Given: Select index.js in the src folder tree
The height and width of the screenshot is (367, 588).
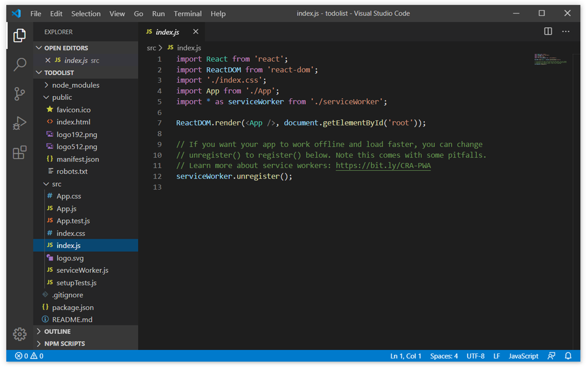Looking at the screenshot, I should click(86, 245).
